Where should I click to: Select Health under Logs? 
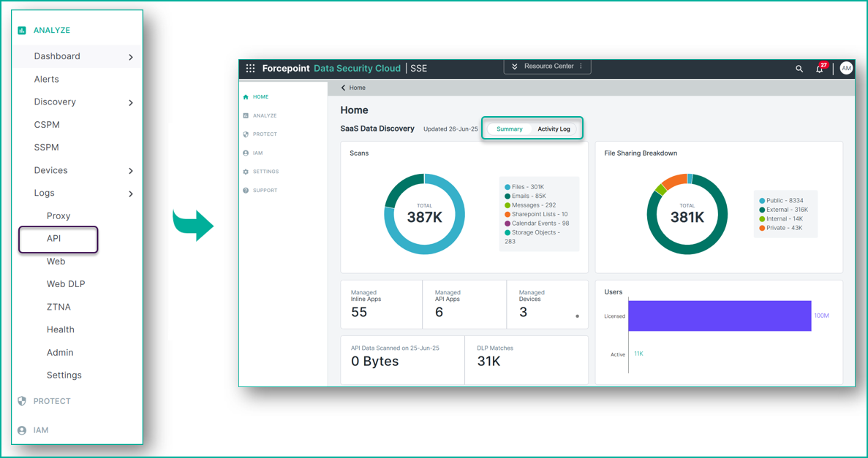[x=61, y=329]
